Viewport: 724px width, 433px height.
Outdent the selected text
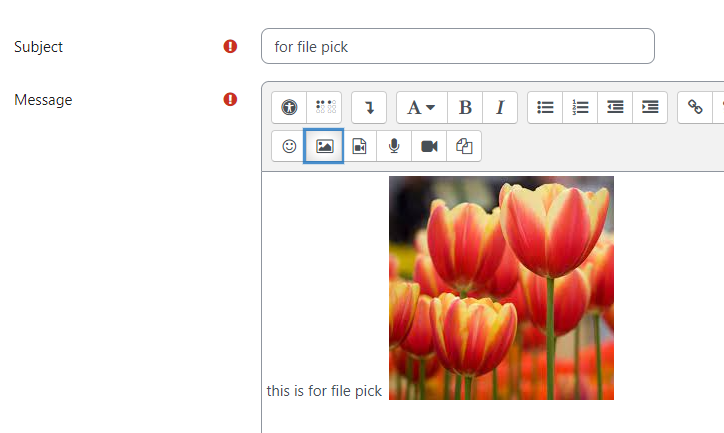tap(615, 108)
